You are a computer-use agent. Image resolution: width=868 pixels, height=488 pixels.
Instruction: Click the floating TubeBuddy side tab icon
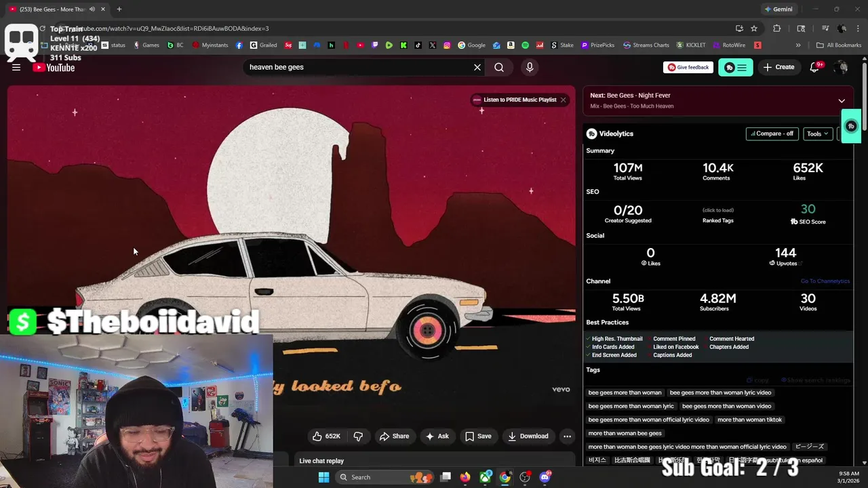coord(851,126)
